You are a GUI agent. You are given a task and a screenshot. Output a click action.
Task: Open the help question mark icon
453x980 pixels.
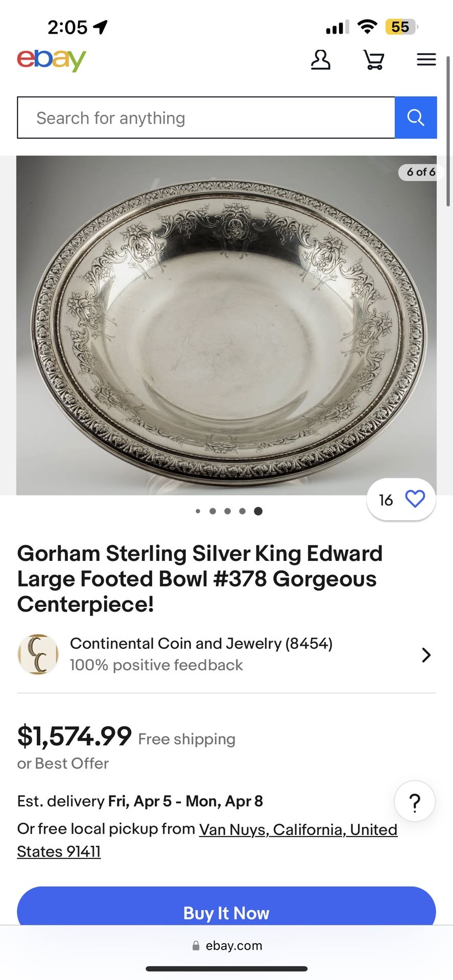[x=414, y=801]
